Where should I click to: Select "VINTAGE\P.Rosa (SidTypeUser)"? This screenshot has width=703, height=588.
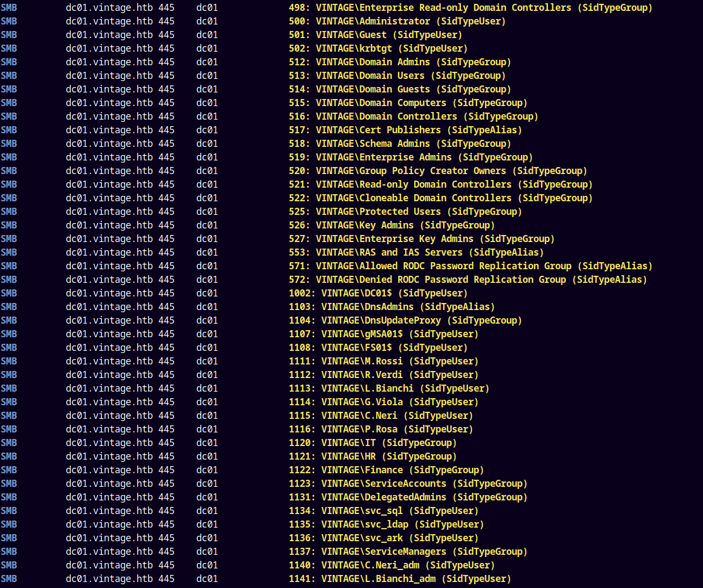coord(397,429)
